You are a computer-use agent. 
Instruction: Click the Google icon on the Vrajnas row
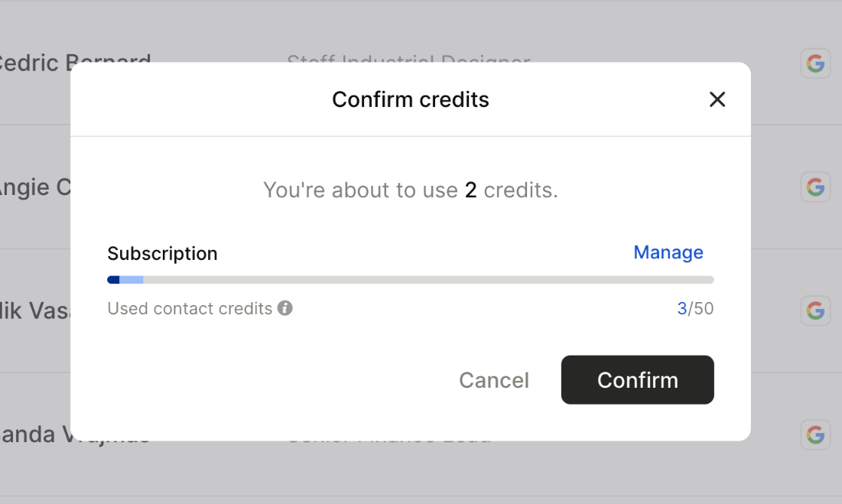(815, 434)
